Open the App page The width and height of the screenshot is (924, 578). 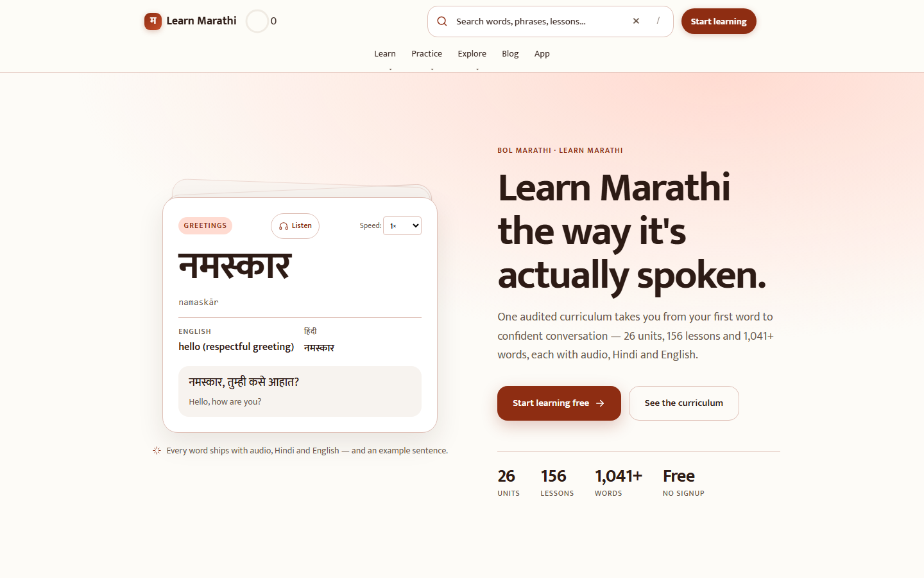tap(542, 54)
